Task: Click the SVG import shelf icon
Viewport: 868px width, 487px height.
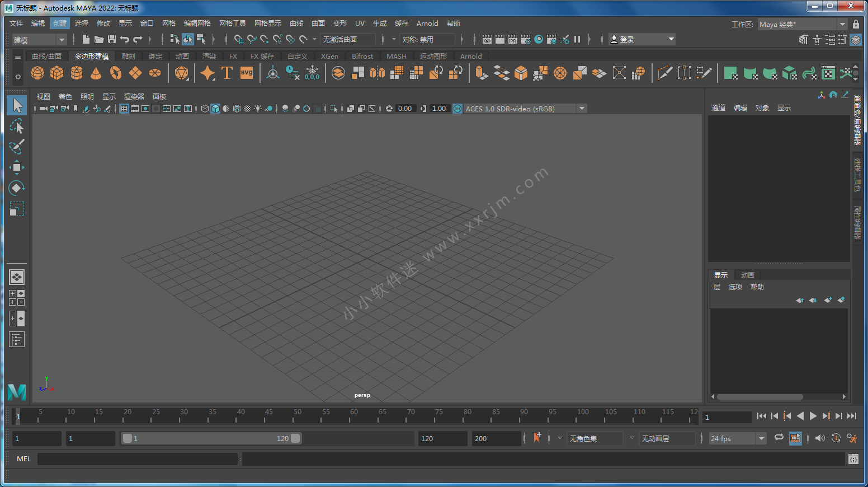Action: [x=247, y=73]
